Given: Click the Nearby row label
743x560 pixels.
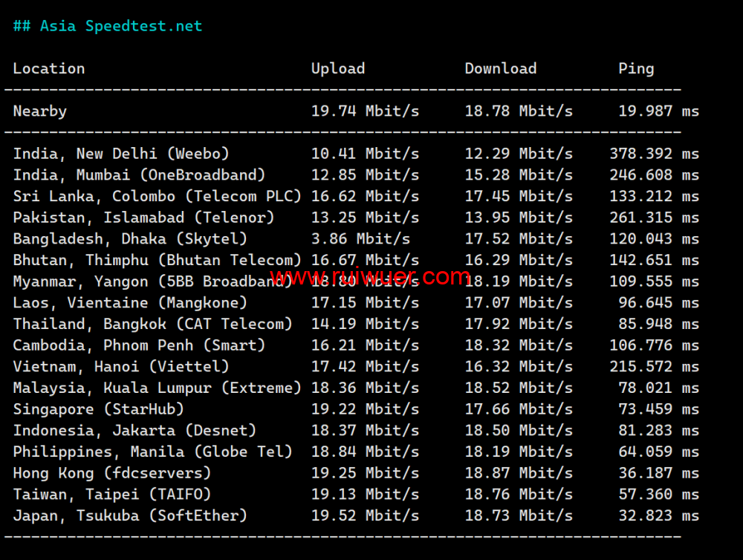Looking at the screenshot, I should coord(40,111).
